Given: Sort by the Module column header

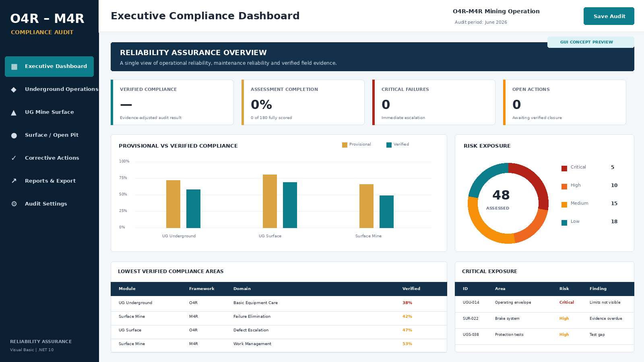Looking at the screenshot, I should point(127,289).
